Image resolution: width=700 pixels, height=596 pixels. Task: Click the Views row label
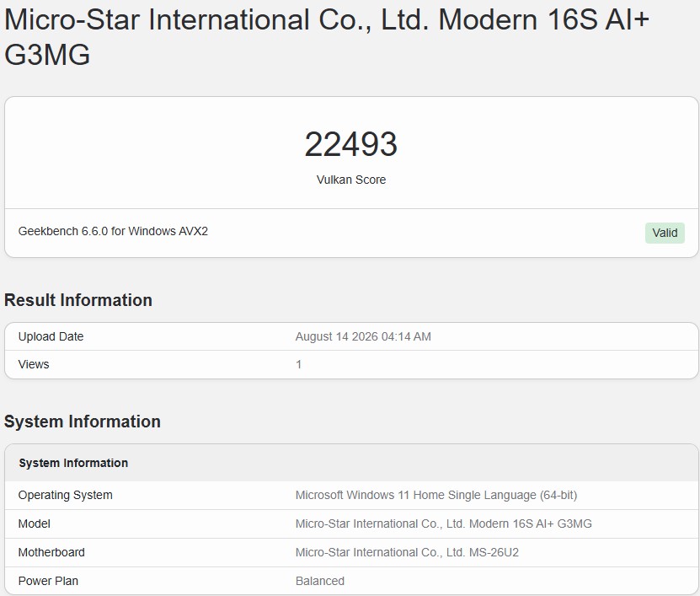point(34,364)
